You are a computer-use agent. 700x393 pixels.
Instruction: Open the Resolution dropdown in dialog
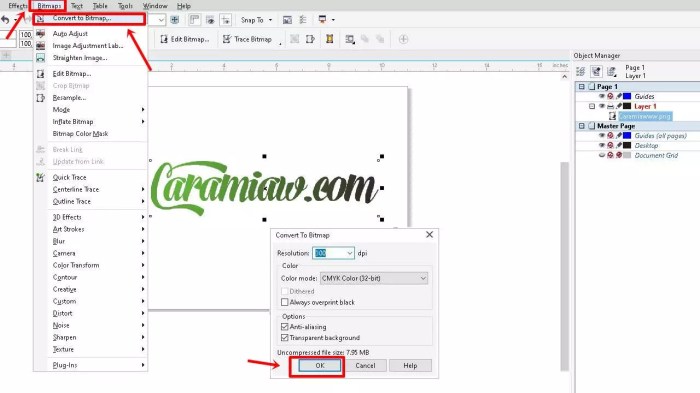(350, 253)
